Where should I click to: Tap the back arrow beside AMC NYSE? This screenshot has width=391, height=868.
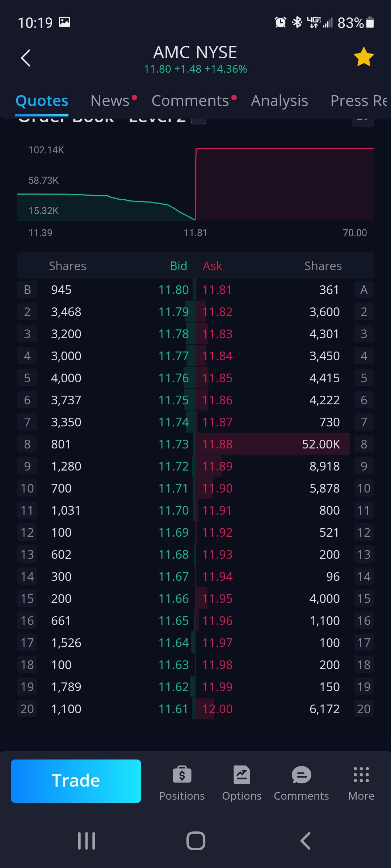[x=26, y=58]
